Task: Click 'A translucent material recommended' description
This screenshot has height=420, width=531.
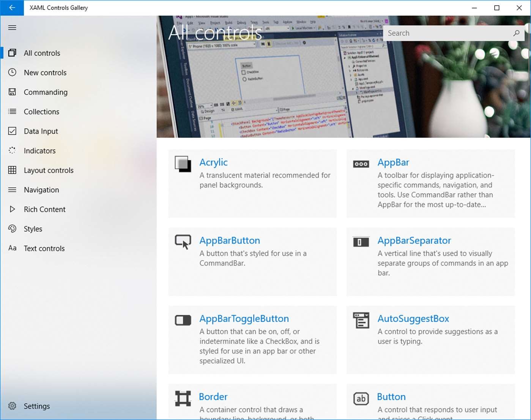Action: 265,180
